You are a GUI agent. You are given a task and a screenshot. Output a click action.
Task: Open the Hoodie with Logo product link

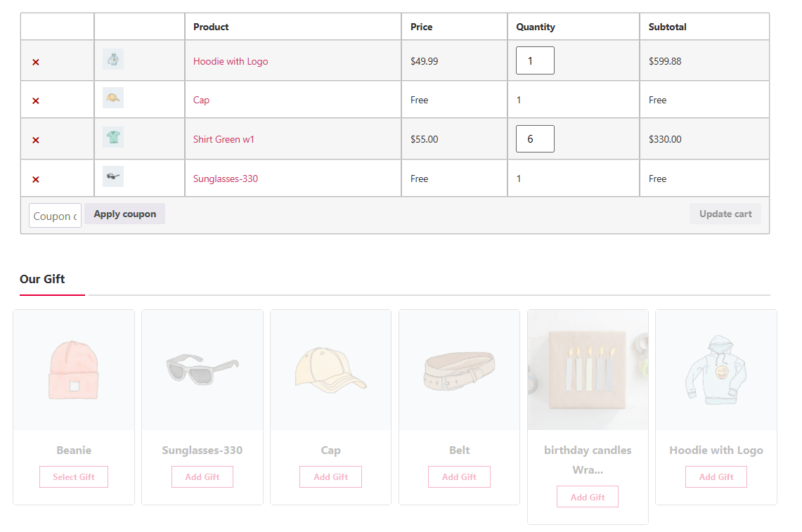point(231,61)
